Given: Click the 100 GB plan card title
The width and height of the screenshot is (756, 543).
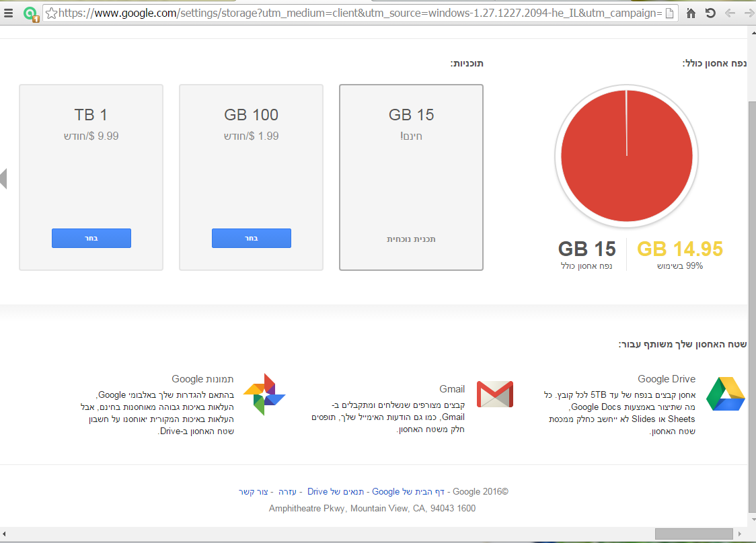Looking at the screenshot, I should point(251,115).
